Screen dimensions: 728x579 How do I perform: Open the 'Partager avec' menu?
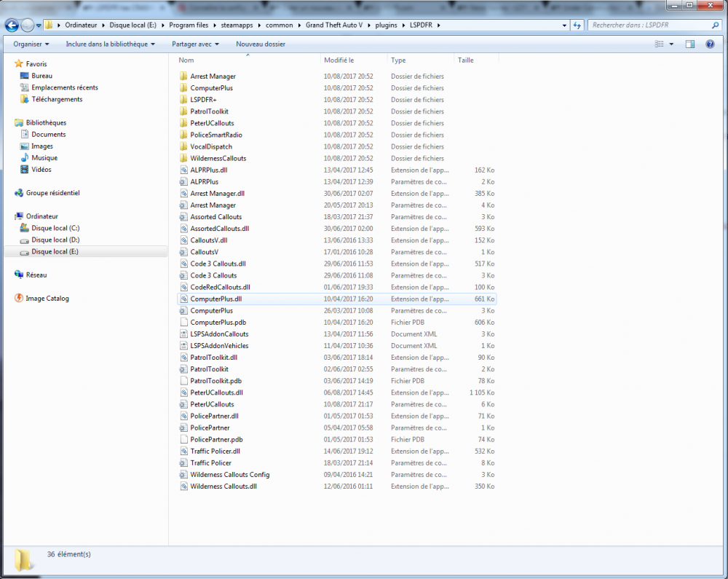[x=195, y=44]
